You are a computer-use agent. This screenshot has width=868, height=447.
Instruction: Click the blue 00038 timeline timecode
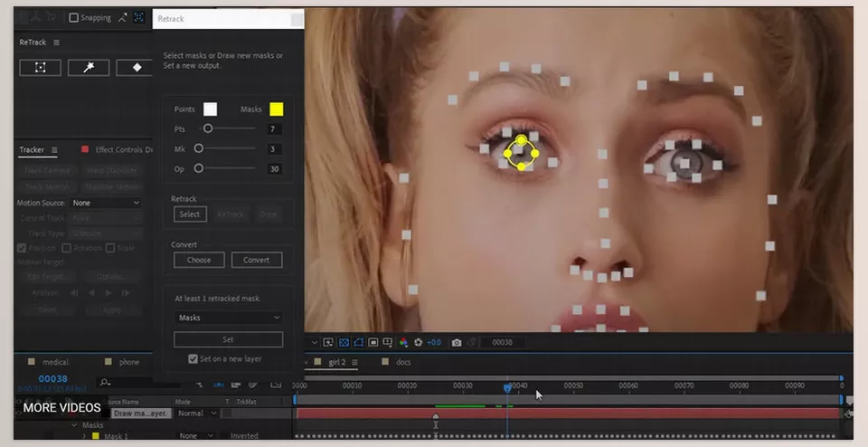pyautogui.click(x=52, y=379)
